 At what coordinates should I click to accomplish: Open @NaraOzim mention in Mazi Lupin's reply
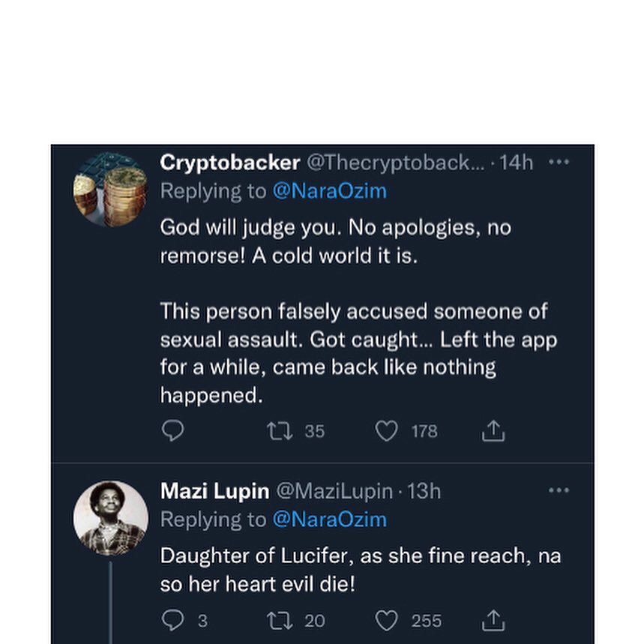[x=329, y=519]
